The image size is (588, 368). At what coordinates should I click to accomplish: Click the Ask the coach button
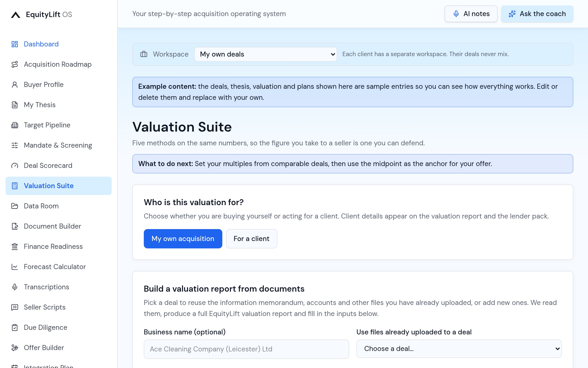coord(537,14)
